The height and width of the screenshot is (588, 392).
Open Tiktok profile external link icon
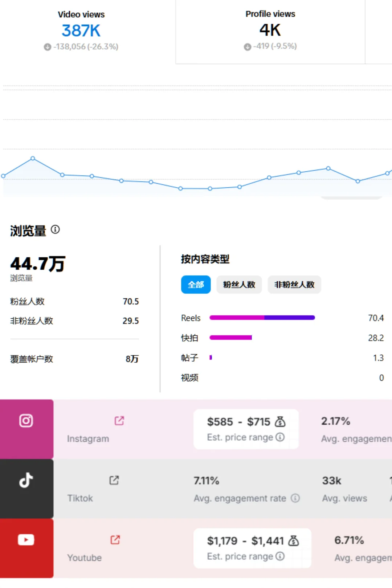[114, 480]
